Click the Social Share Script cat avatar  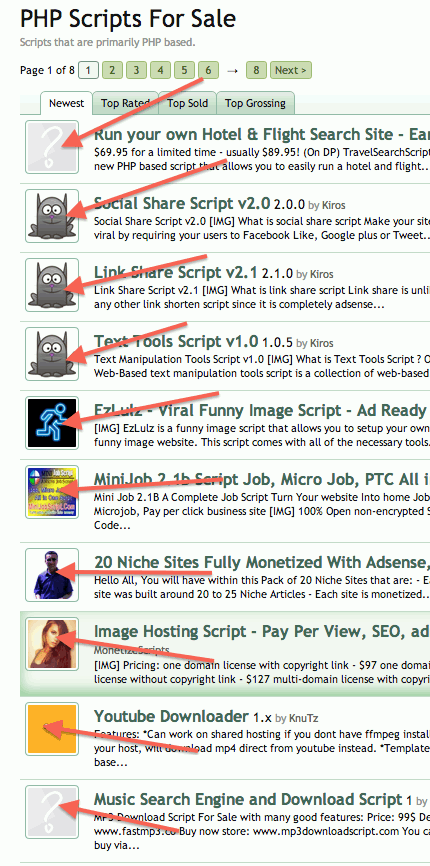click(x=52, y=216)
